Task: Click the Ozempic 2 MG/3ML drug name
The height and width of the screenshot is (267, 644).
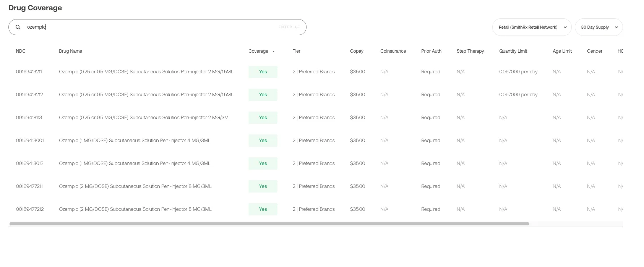Action: coord(145,118)
